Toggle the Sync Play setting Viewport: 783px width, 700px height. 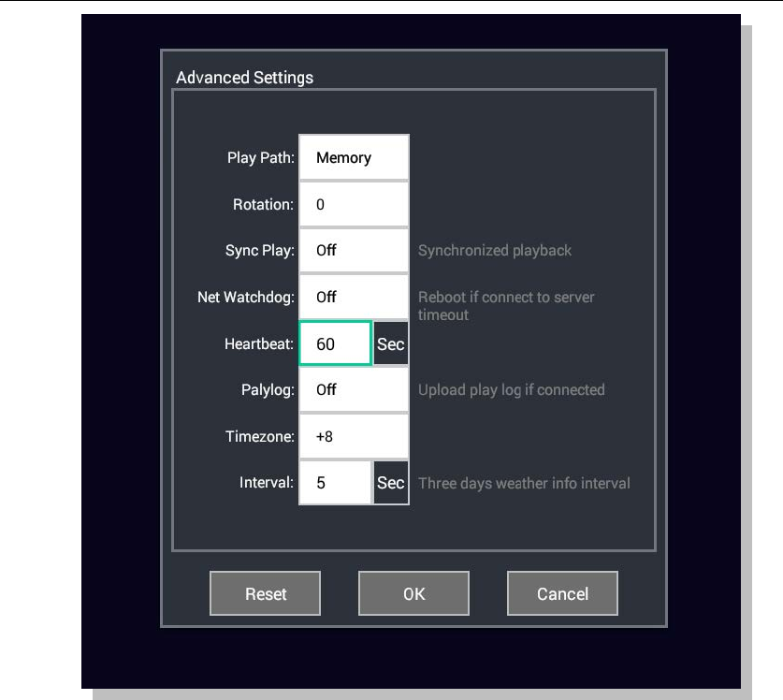(354, 250)
